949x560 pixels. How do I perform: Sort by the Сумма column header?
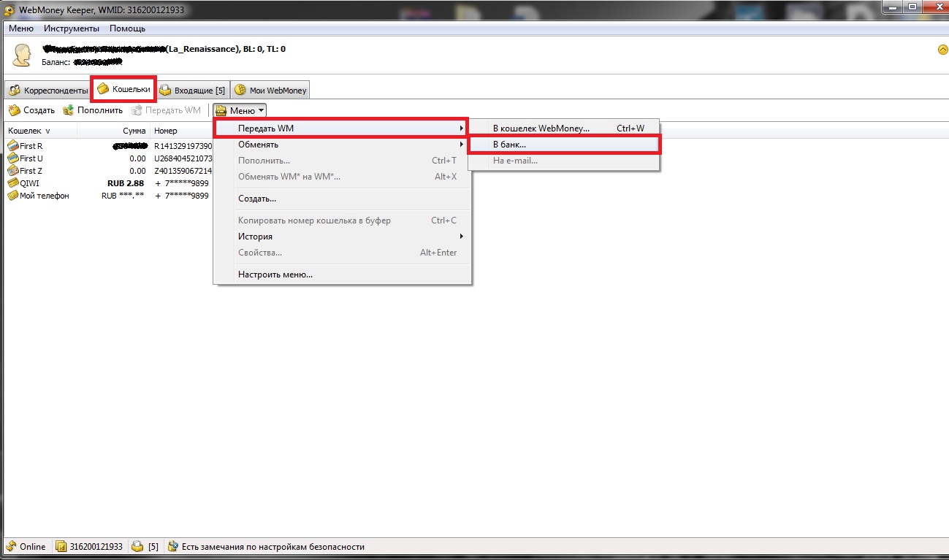[113, 131]
